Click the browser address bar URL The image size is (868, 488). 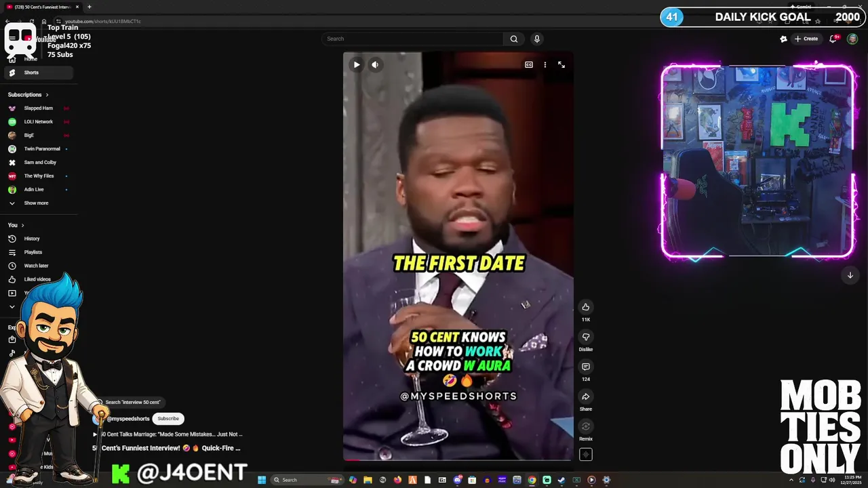point(103,22)
